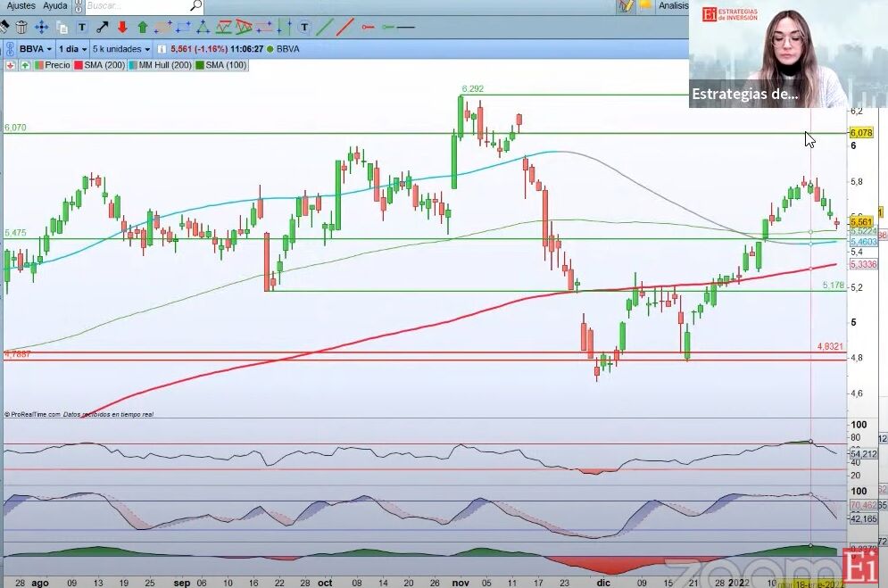Click the magnifier search icon
The width and height of the screenshot is (888, 588).
[196, 5]
